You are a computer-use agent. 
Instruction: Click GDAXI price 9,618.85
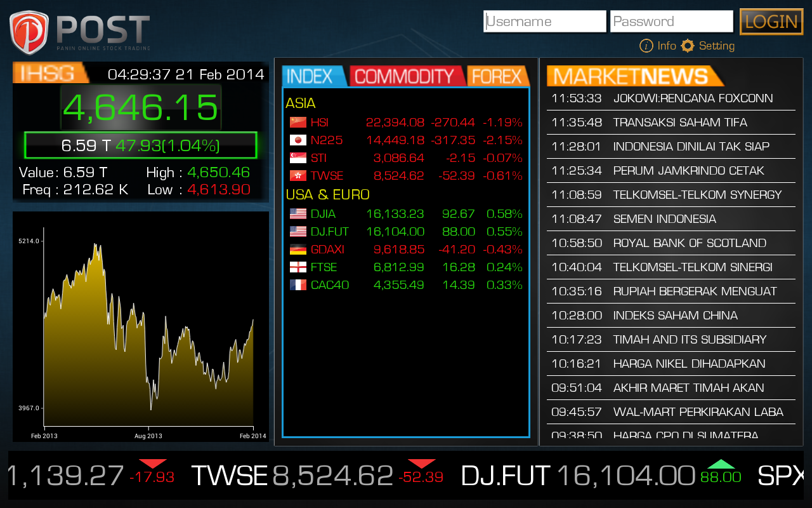click(399, 250)
